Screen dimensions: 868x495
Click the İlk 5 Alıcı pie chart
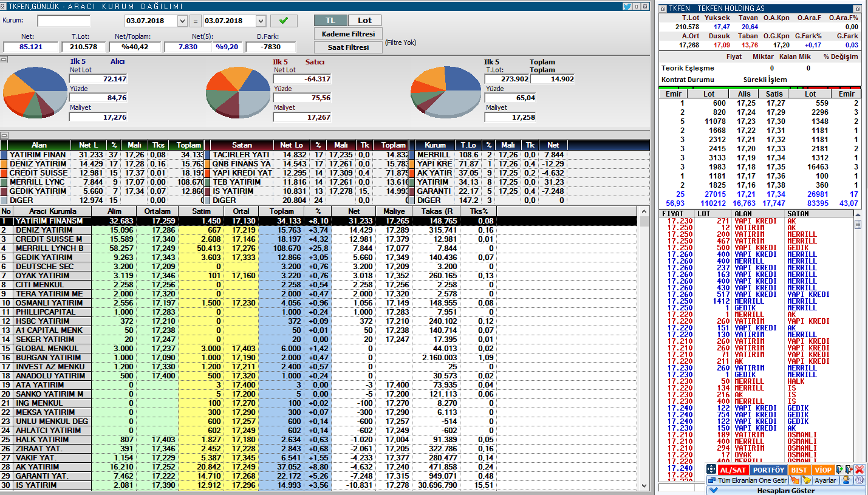pyautogui.click(x=35, y=92)
